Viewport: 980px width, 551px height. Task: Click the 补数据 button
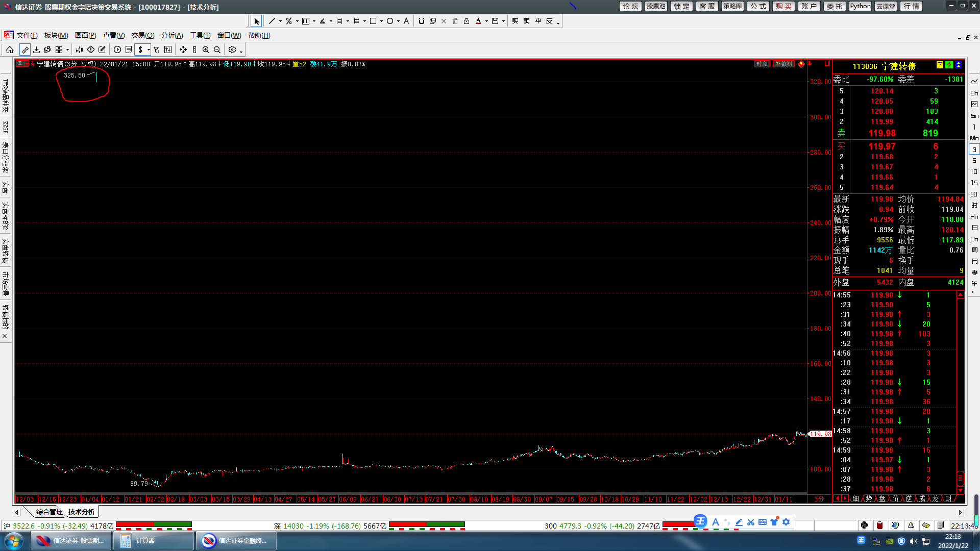pos(783,64)
